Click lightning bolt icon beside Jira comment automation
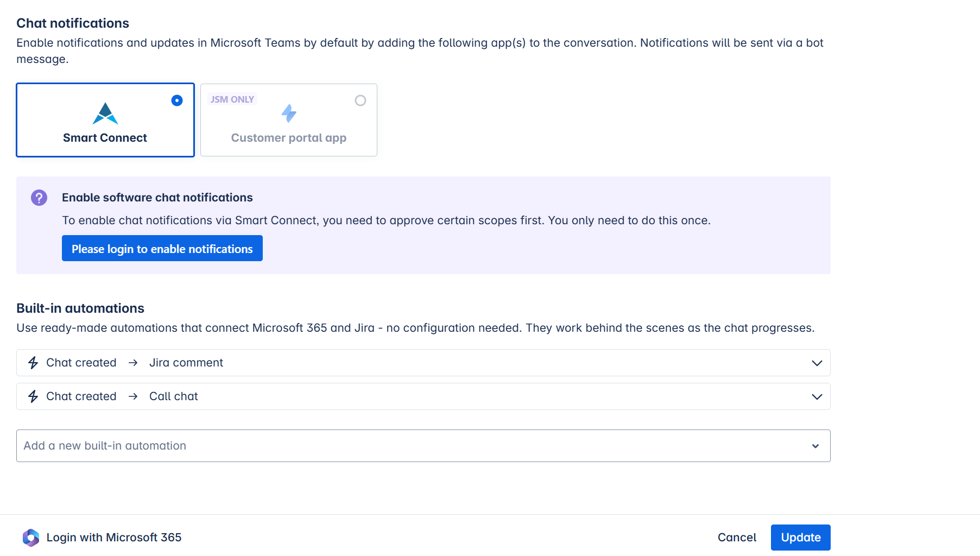Image resolution: width=980 pixels, height=556 pixels. [33, 363]
